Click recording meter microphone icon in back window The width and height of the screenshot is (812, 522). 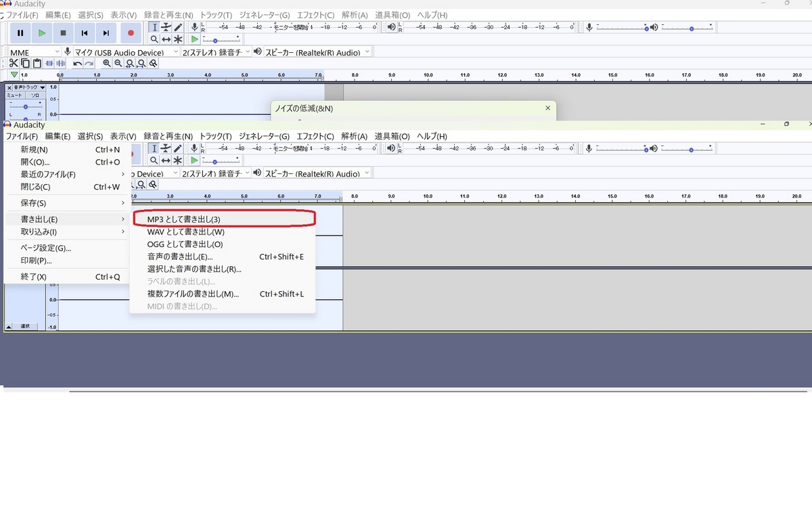(x=195, y=27)
